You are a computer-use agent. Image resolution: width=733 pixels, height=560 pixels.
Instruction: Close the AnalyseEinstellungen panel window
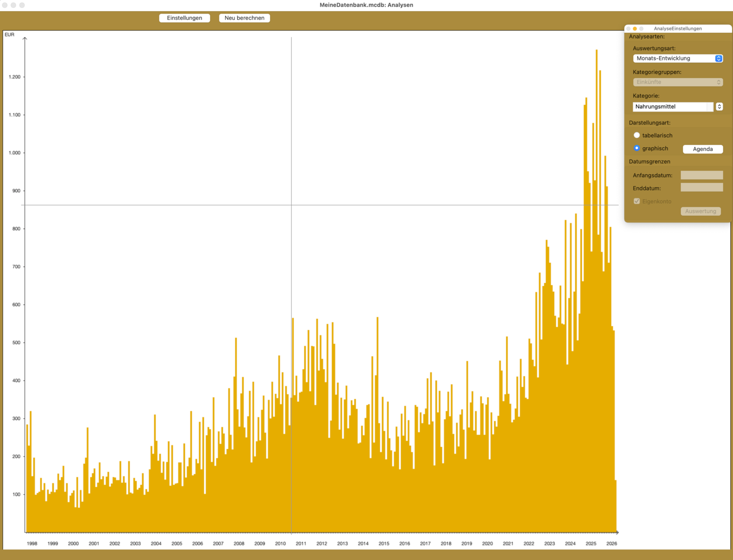pos(628,29)
